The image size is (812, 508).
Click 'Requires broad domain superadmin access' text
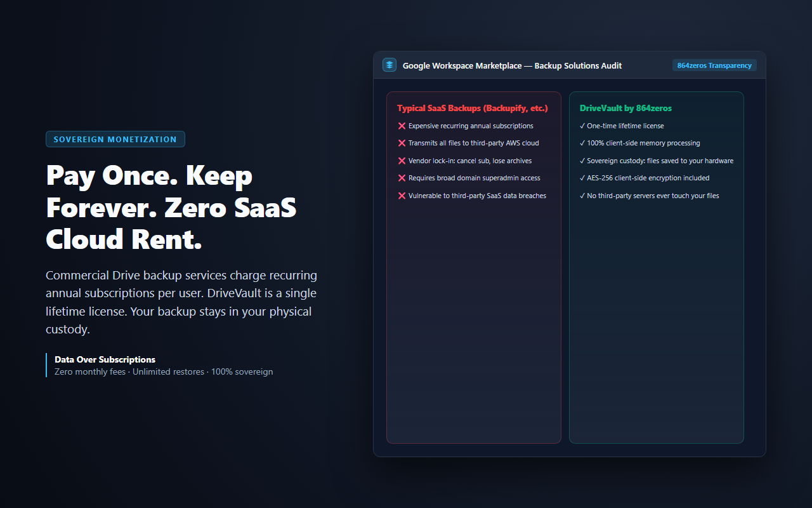click(x=475, y=178)
